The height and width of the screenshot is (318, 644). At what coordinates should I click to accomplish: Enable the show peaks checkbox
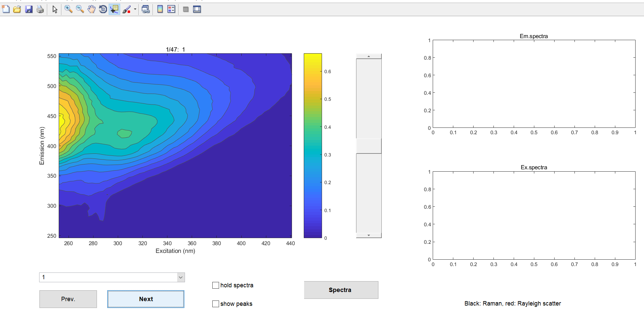pos(216,304)
